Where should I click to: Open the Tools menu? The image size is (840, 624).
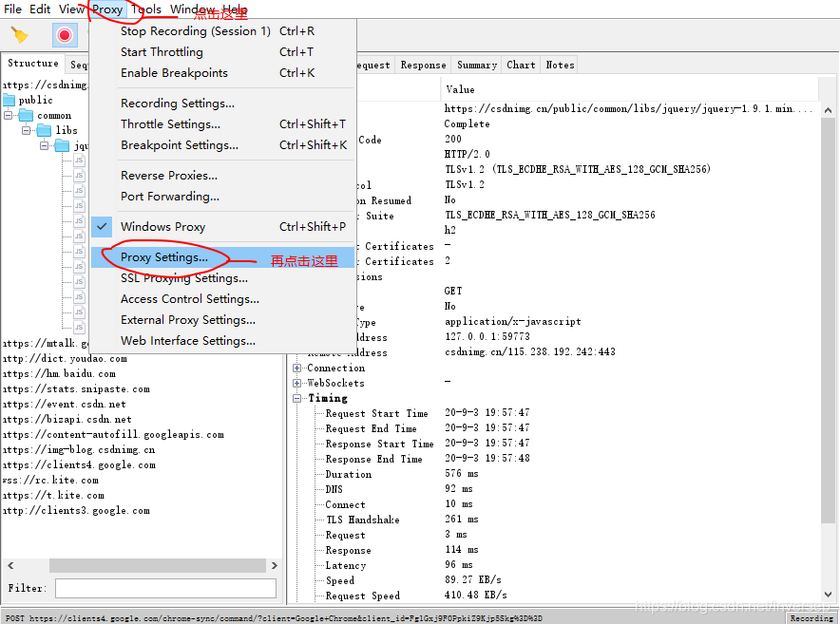click(x=146, y=9)
